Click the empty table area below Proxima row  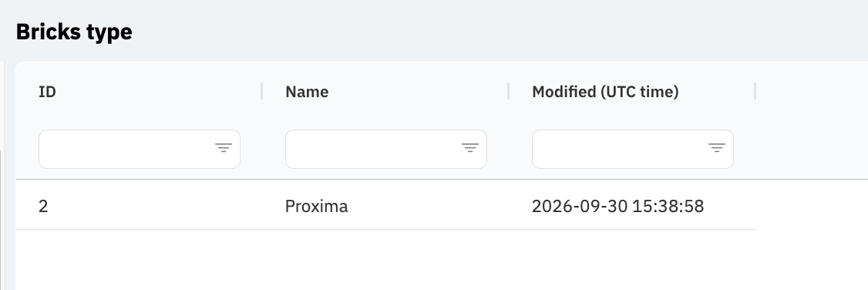coord(386,260)
